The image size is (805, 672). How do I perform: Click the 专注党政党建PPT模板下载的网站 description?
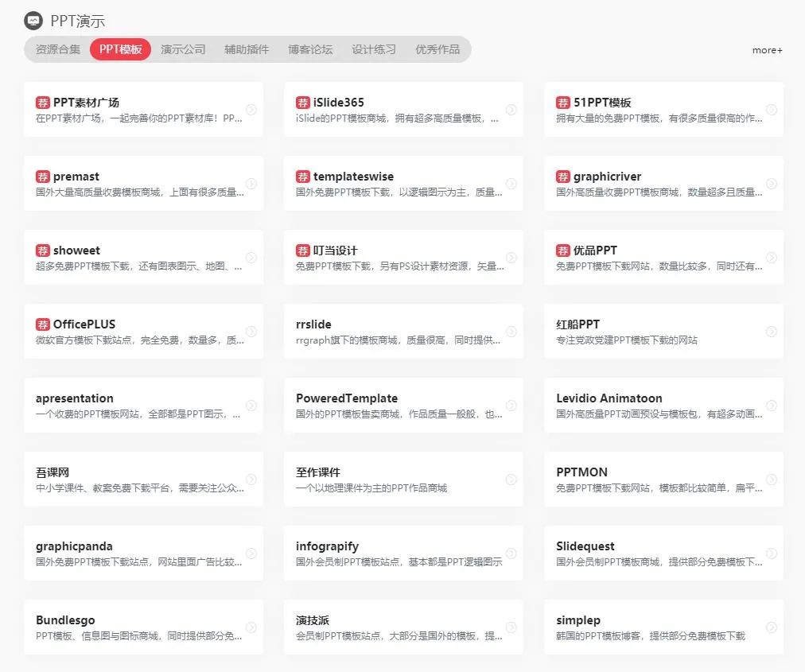627,340
